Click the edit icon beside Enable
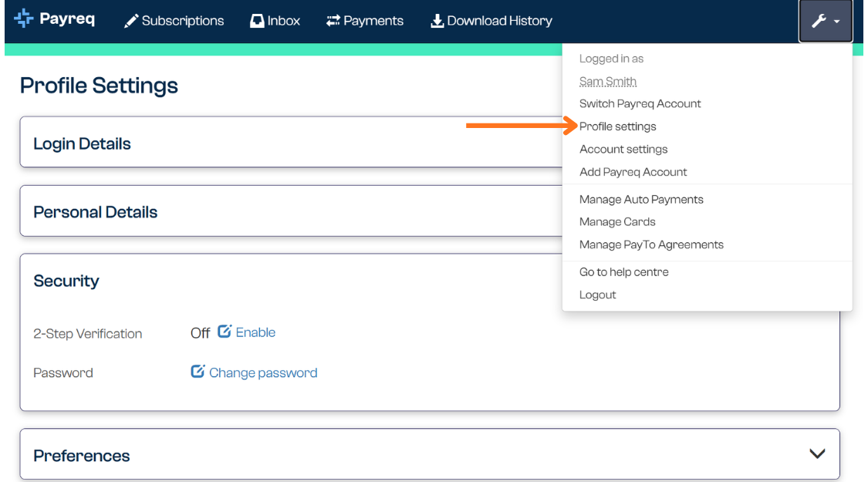 tap(225, 332)
